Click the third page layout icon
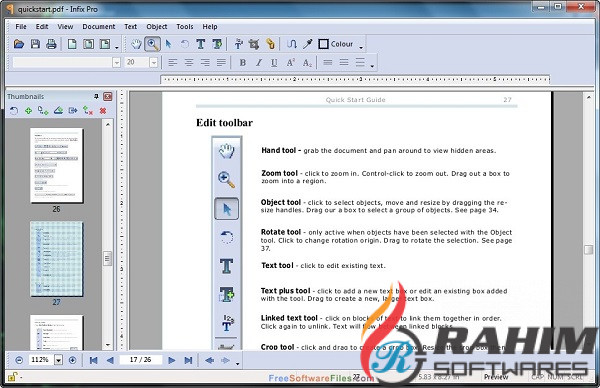 105,44
